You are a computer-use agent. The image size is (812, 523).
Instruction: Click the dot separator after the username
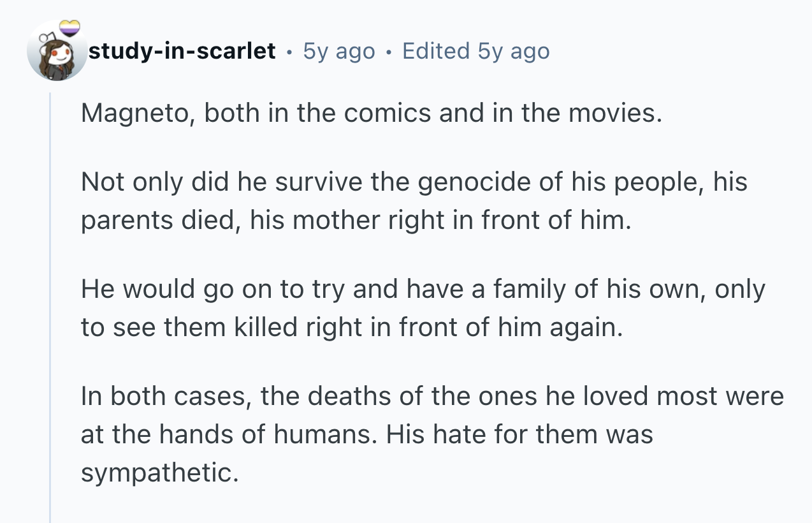[289, 51]
